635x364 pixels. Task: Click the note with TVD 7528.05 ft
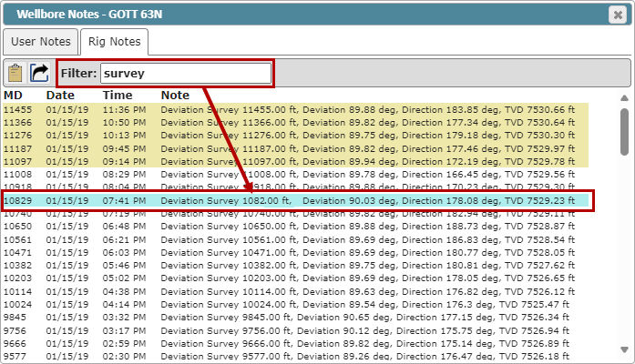click(368, 252)
